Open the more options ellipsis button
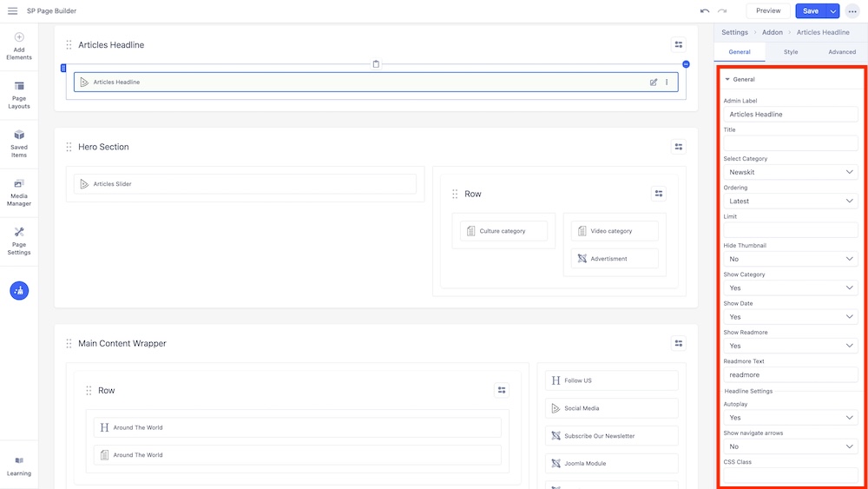The height and width of the screenshot is (489, 868). pyautogui.click(x=852, y=11)
